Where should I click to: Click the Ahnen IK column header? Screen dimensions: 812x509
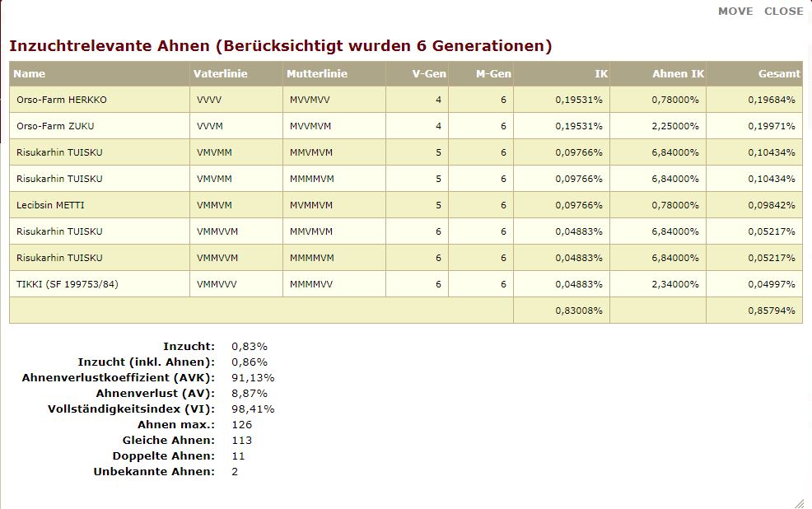678,73
